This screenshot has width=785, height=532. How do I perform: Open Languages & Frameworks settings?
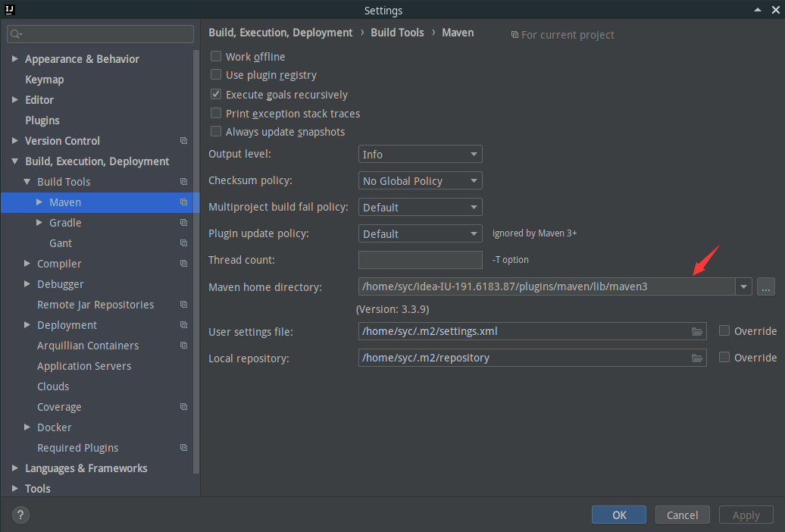(86, 468)
